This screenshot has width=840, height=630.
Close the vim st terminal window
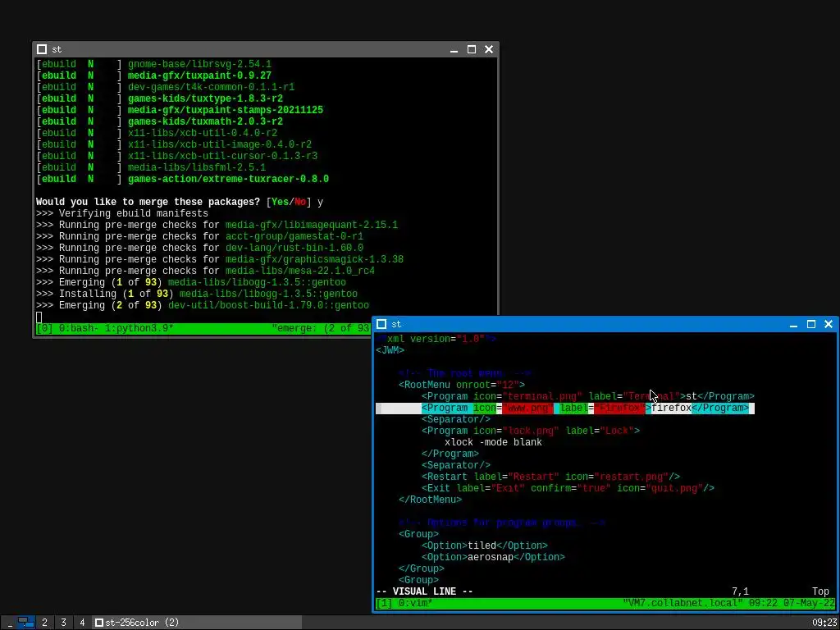pyautogui.click(x=829, y=324)
